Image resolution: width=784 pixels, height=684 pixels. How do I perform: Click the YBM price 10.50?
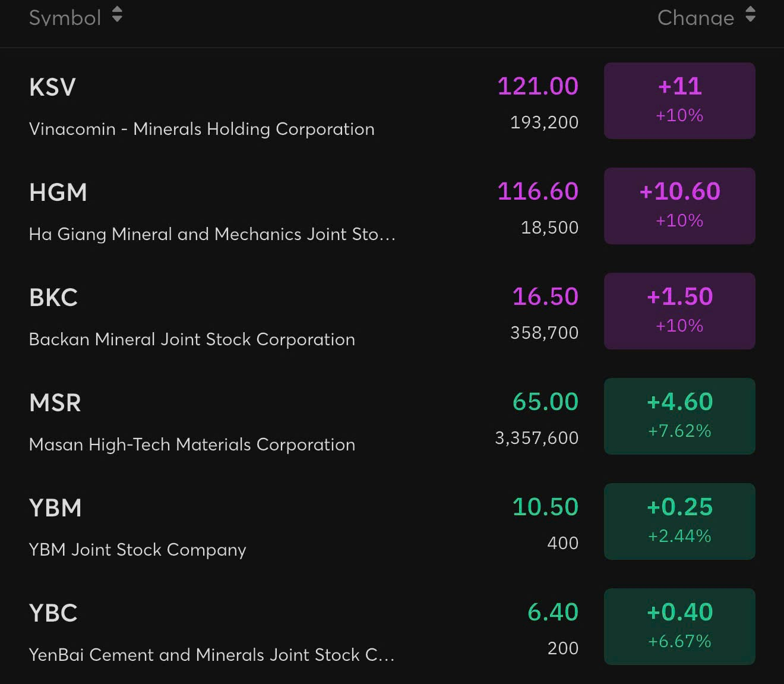545,507
